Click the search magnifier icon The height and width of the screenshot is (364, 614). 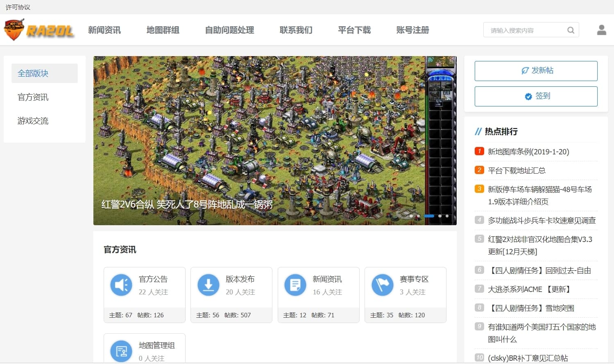(x=571, y=30)
